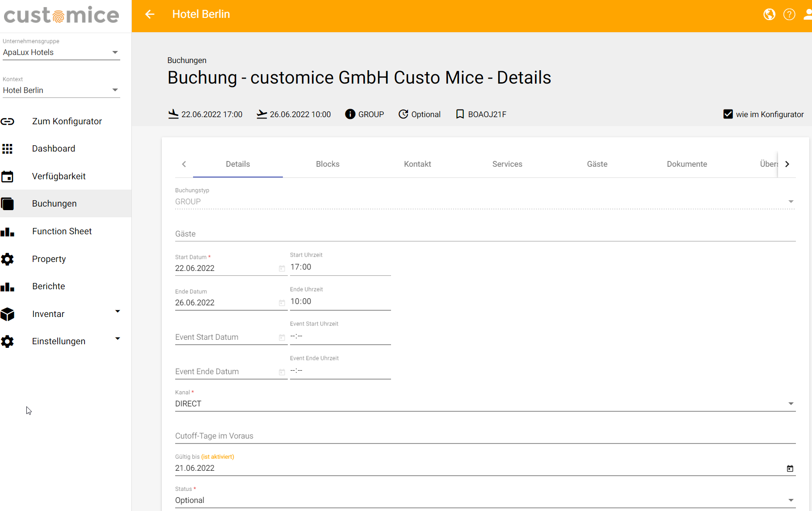Open calendar picker for Ende Datum
This screenshot has width=812, height=511.
282,303
